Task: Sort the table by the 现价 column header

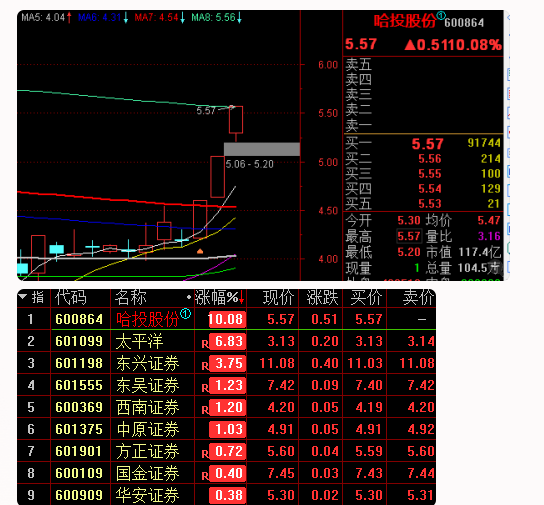Action: (278, 298)
